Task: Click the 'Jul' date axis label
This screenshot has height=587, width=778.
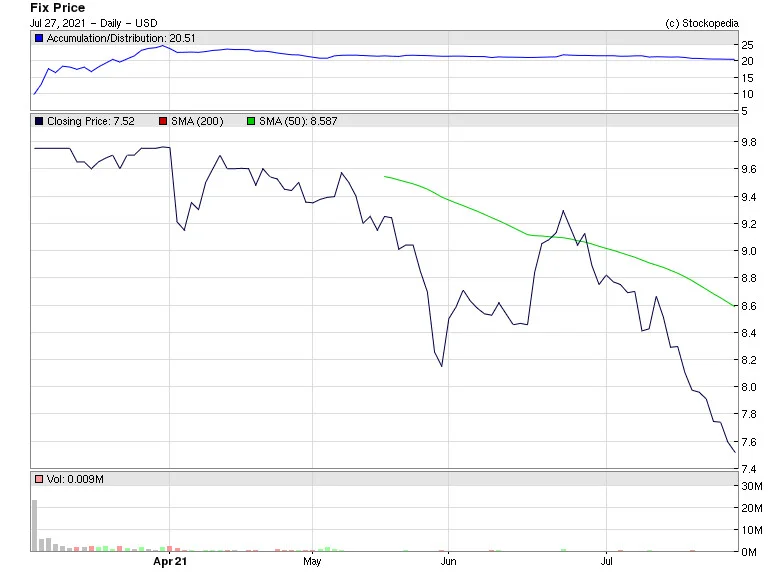Action: pyautogui.click(x=606, y=561)
